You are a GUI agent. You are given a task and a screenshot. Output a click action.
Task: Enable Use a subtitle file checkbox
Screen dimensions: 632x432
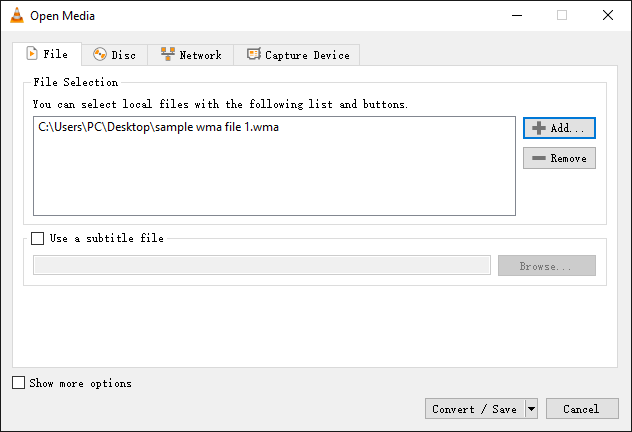(x=38, y=239)
